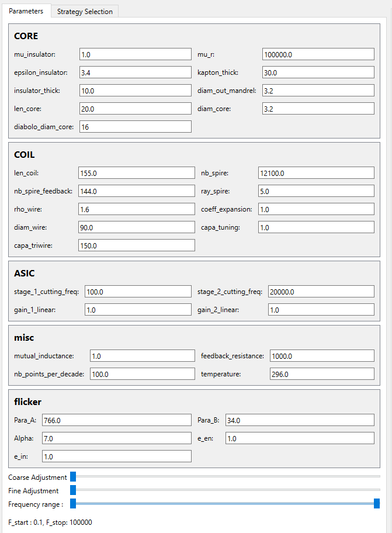Click the kapton_thick value box
392x533 pixels.
318,72
